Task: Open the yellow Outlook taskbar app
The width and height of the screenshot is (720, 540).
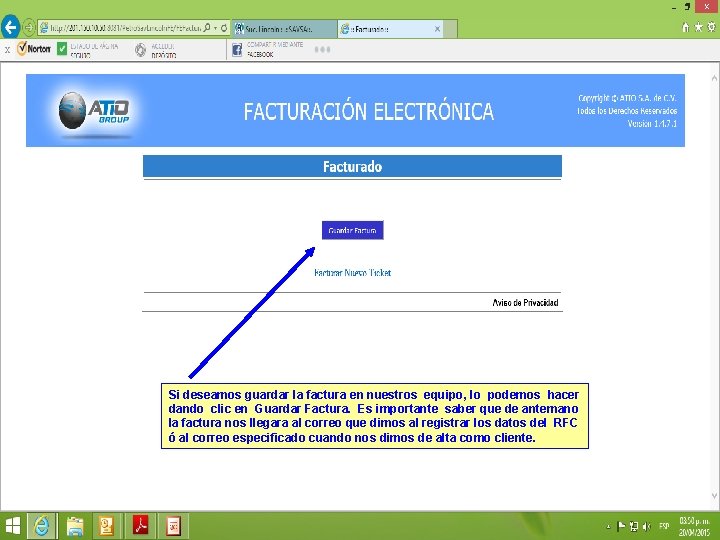Action: 106,526
